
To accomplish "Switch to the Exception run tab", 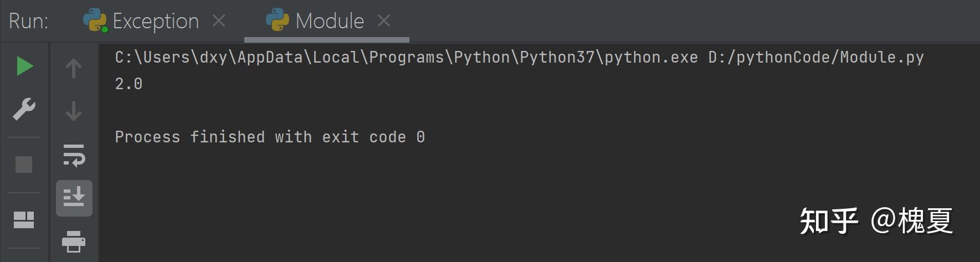I will pos(156,21).
